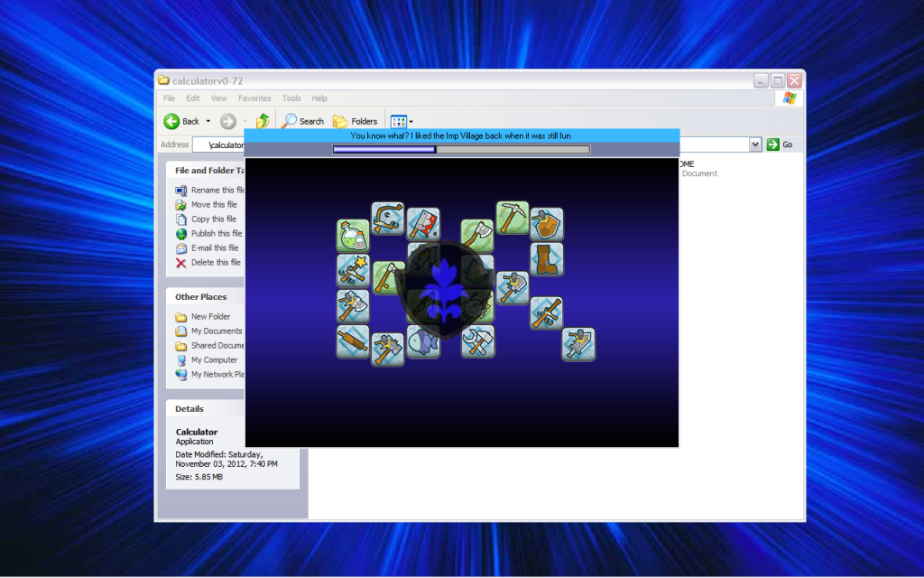The height and width of the screenshot is (578, 924).
Task: Select the star-tipped wand icon
Action: 353,271
